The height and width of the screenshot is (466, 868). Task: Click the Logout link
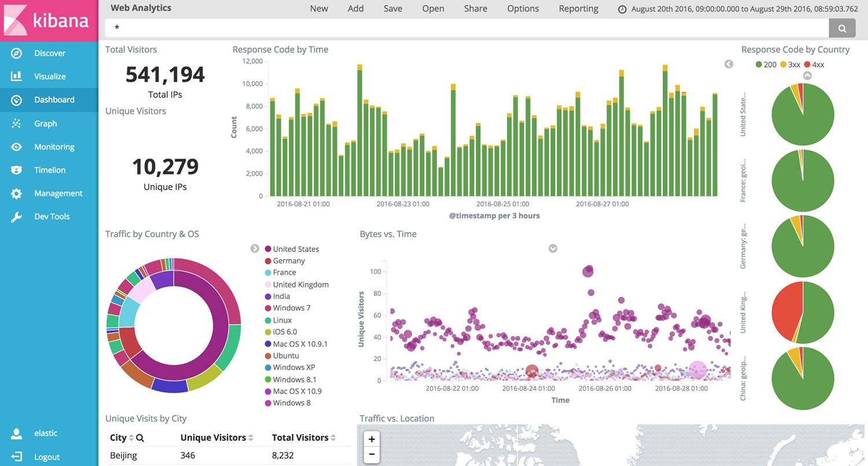click(x=46, y=456)
